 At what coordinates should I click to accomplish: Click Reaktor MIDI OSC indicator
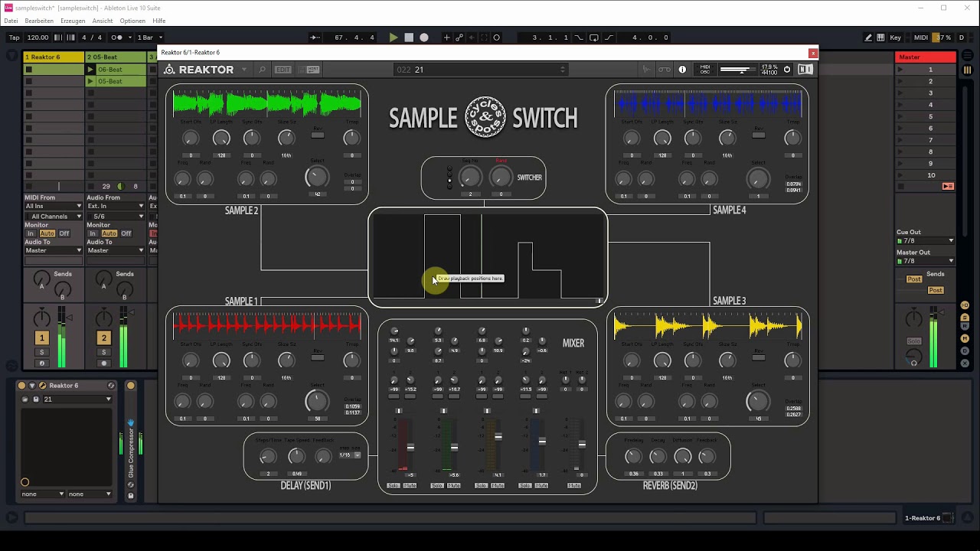(705, 70)
